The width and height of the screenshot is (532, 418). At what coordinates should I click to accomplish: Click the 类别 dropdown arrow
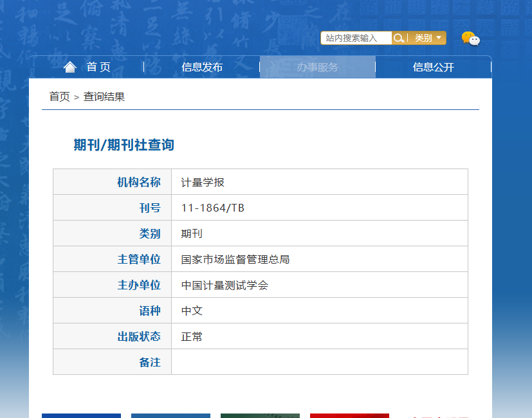coord(439,38)
